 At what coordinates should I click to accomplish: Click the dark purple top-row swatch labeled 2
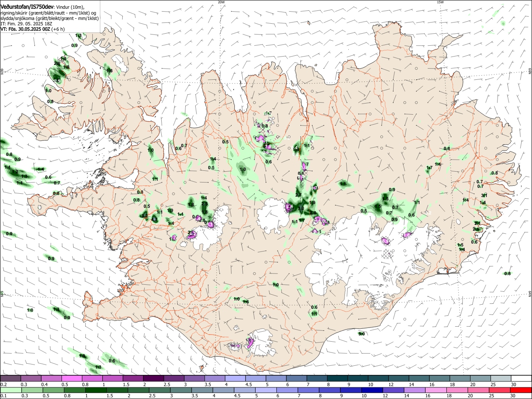pyautogui.click(x=153, y=378)
